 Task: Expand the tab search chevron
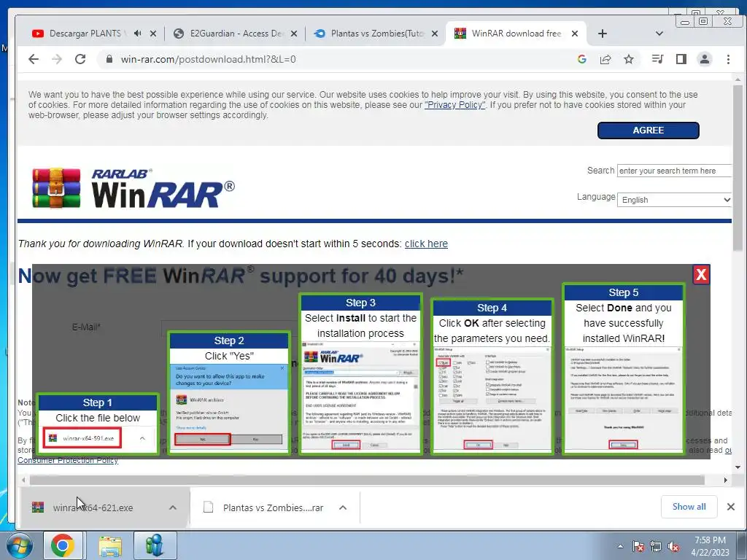pos(659,34)
